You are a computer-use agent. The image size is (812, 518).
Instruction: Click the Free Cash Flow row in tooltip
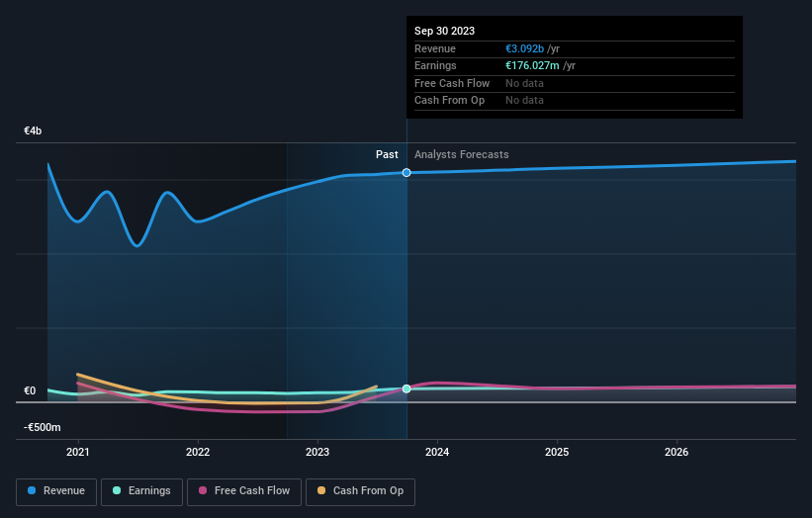575,83
